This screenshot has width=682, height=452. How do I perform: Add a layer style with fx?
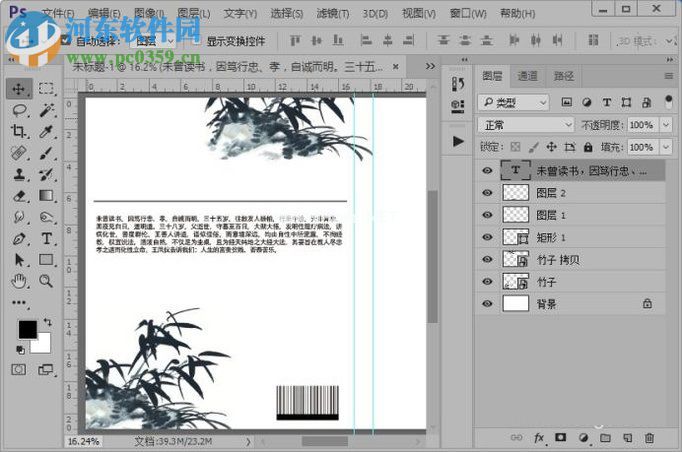(x=539, y=438)
